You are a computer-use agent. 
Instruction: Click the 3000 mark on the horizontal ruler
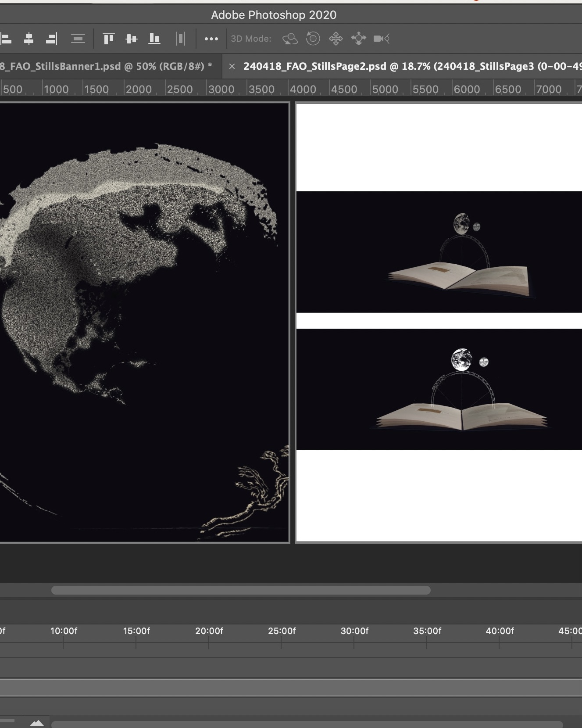(221, 90)
